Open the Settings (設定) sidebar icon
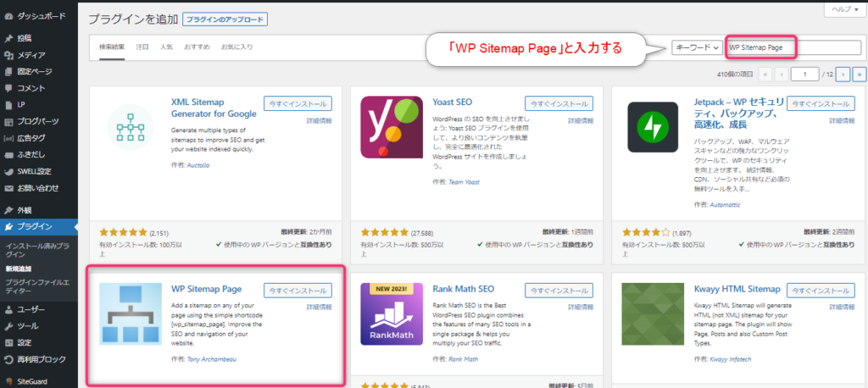 (x=8, y=342)
